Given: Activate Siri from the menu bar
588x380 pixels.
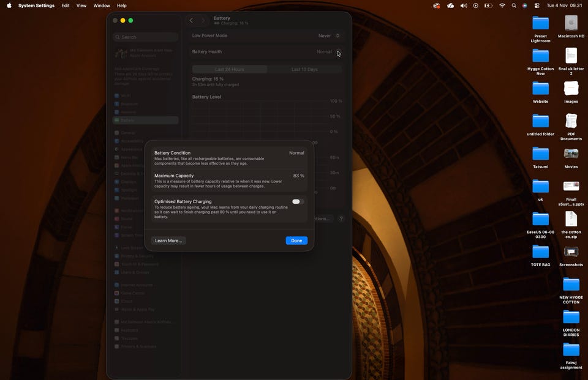Looking at the screenshot, I should [x=525, y=6].
